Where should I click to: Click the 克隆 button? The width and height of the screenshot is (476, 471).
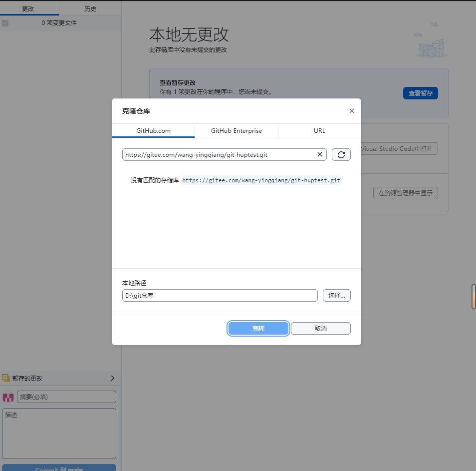pyautogui.click(x=258, y=328)
